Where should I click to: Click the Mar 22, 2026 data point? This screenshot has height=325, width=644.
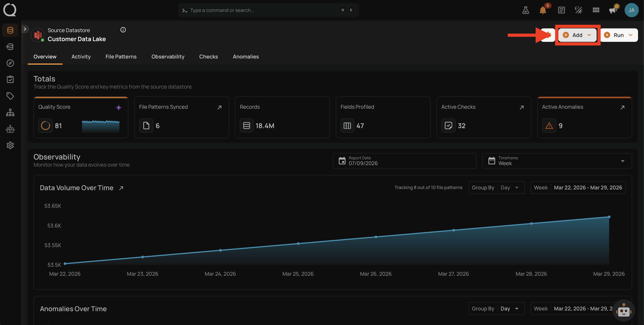pyautogui.click(x=65, y=263)
